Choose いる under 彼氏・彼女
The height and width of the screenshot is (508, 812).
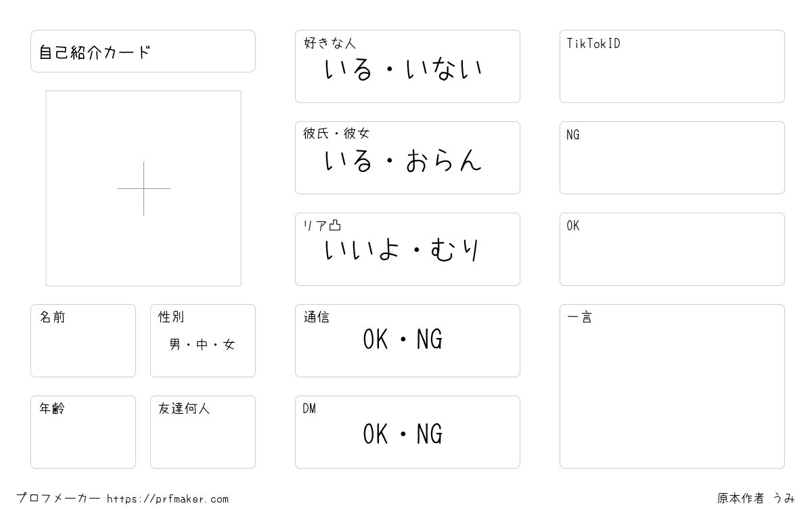click(x=348, y=161)
